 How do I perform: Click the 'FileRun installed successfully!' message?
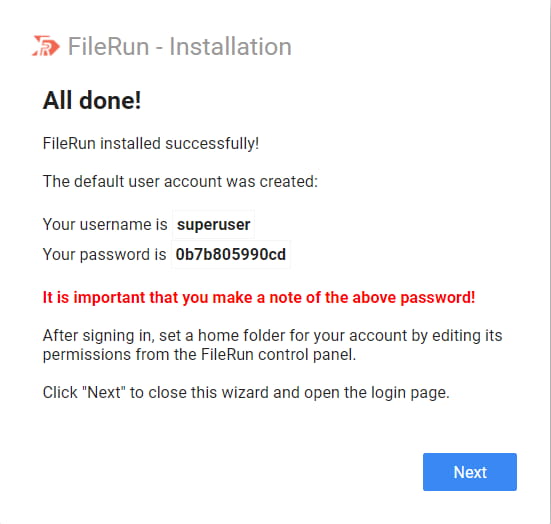(x=151, y=143)
